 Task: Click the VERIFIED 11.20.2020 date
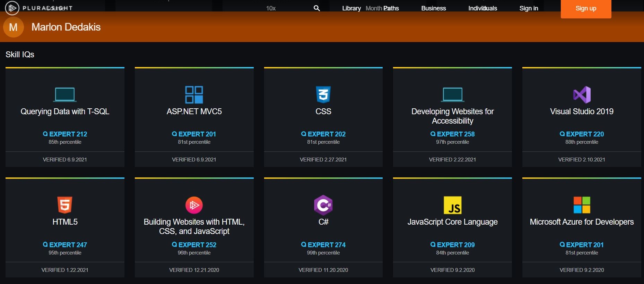pyautogui.click(x=323, y=270)
